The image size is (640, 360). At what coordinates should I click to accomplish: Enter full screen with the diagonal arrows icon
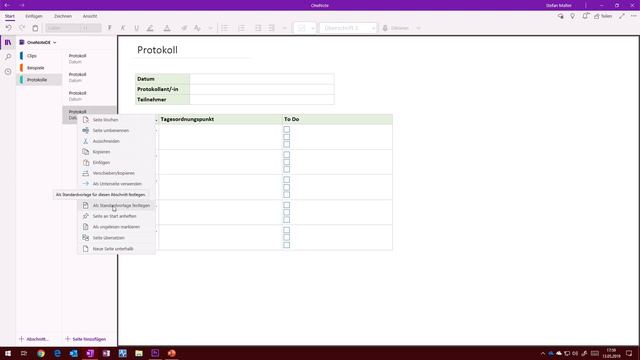click(x=622, y=16)
